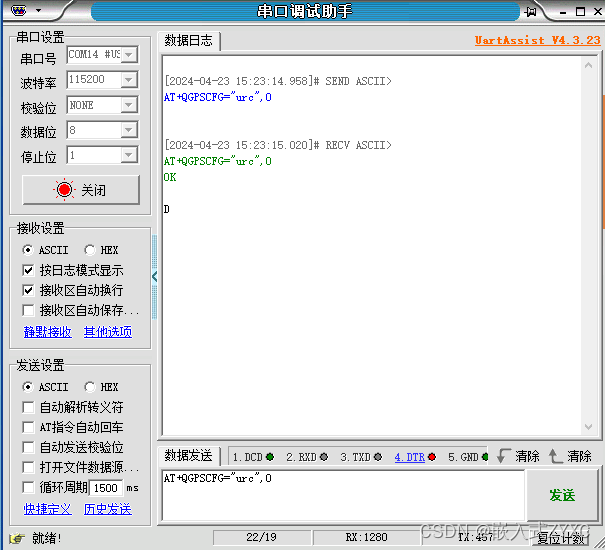Enable 打开文件数据源 checkbox

click(x=28, y=467)
